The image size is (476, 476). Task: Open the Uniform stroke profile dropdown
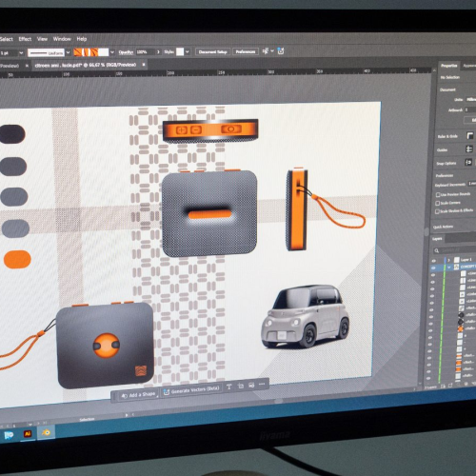pyautogui.click(x=68, y=52)
